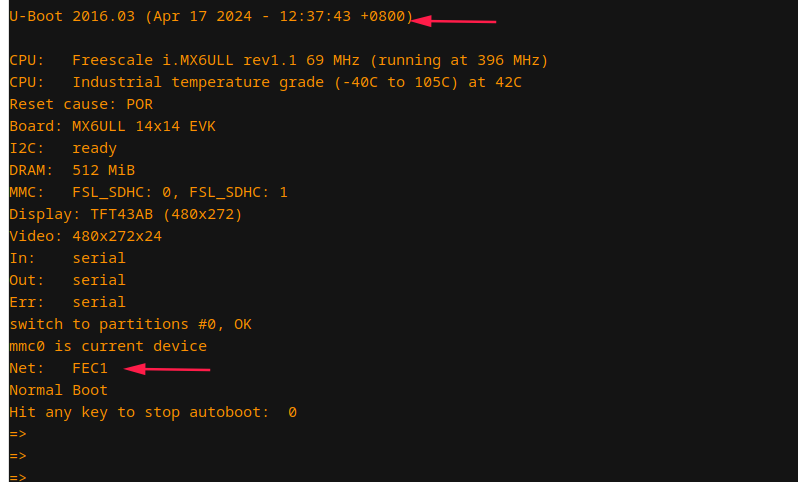Click the Net: FEC1 text

(x=59, y=368)
